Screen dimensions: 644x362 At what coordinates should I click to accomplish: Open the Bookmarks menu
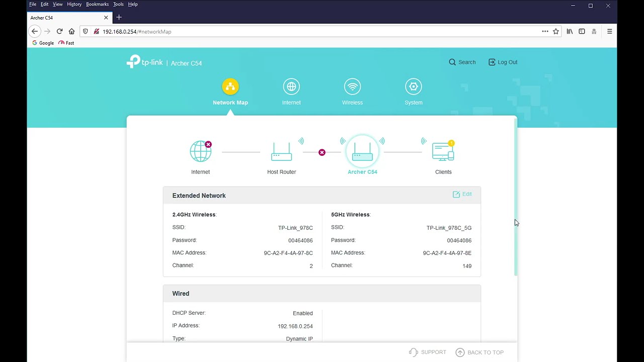(x=97, y=4)
